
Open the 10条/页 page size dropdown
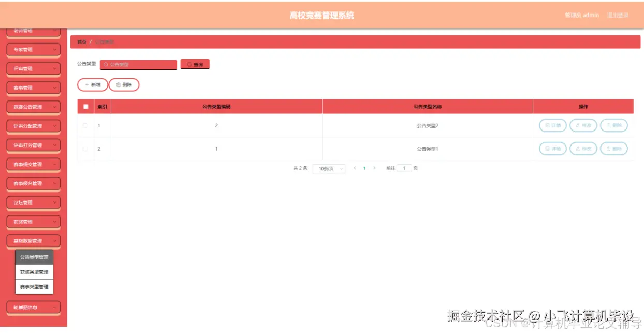[x=329, y=169]
